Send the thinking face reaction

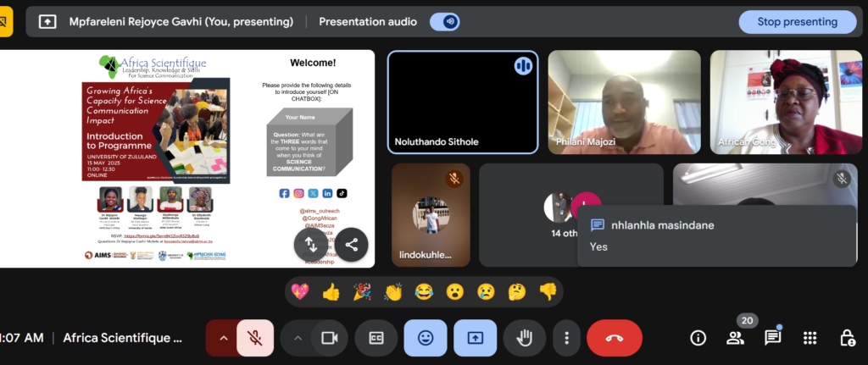517,291
